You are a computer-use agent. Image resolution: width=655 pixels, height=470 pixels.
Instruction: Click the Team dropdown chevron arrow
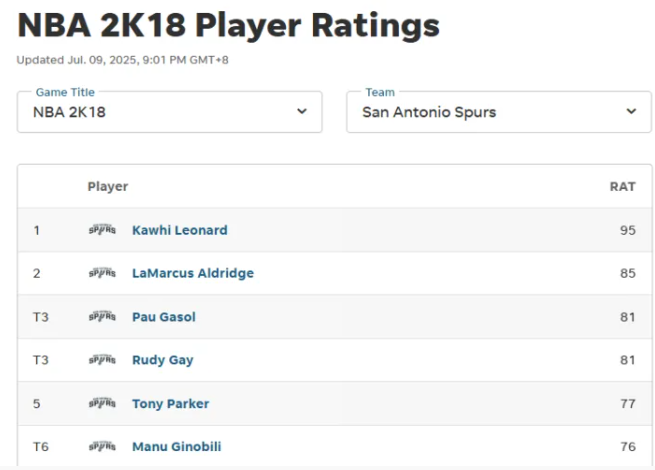631,112
